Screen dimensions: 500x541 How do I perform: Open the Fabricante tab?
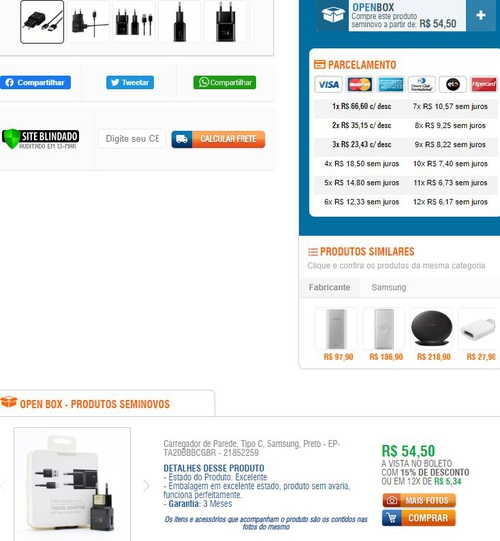tap(329, 287)
